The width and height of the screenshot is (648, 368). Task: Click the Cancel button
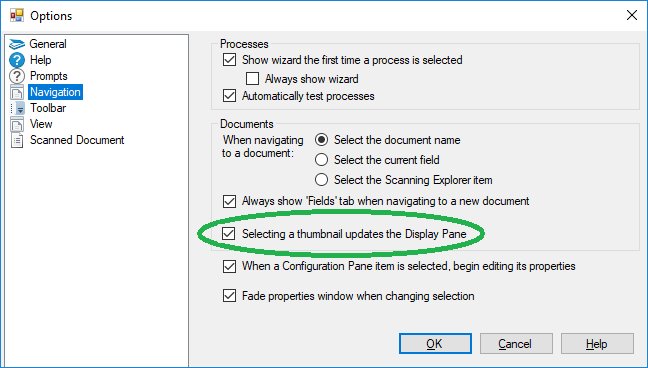pos(516,344)
